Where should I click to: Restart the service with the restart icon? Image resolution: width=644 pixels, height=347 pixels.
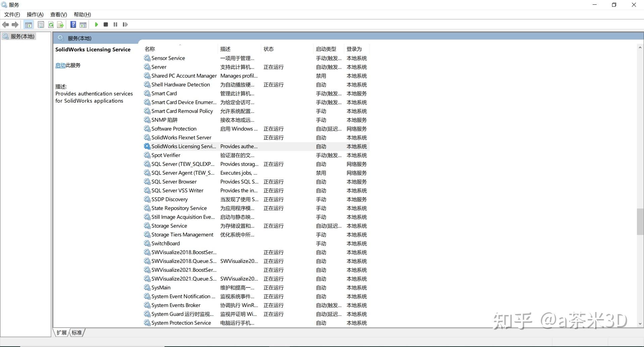click(x=125, y=25)
